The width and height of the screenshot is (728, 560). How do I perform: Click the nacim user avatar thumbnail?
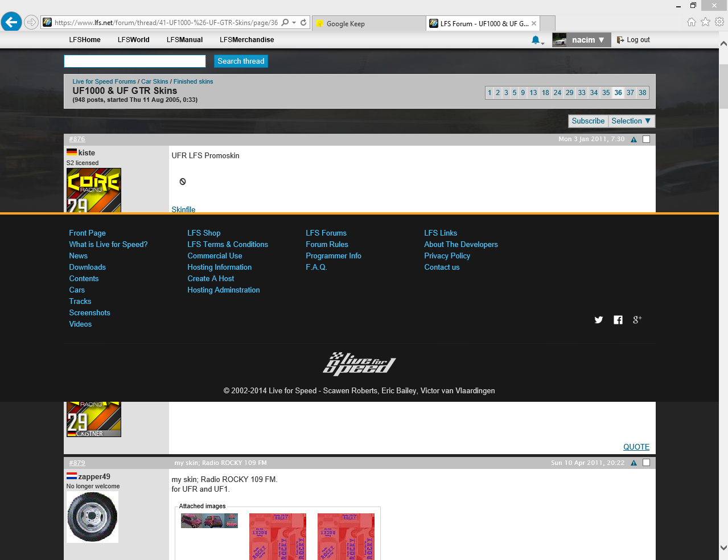(x=560, y=40)
